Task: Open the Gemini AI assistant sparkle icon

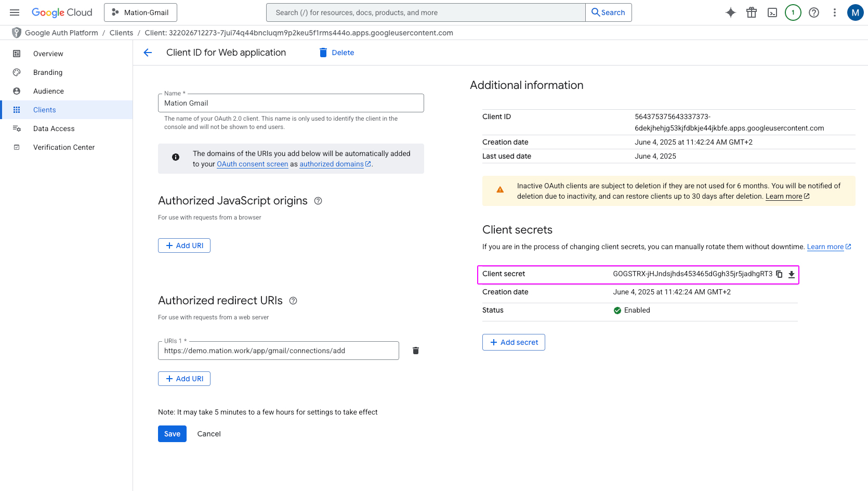Action: 731,12
